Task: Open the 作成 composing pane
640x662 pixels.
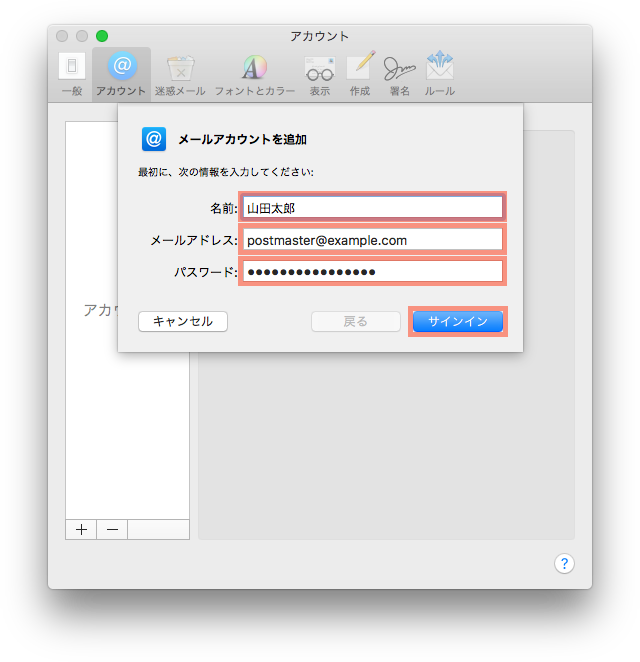Action: pyautogui.click(x=360, y=74)
